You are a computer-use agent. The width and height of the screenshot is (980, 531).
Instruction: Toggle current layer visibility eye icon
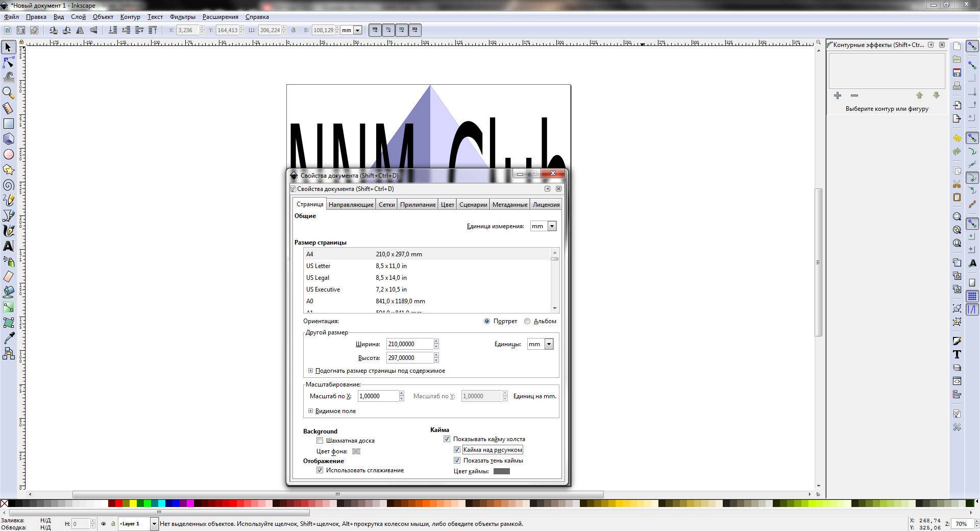point(104,524)
